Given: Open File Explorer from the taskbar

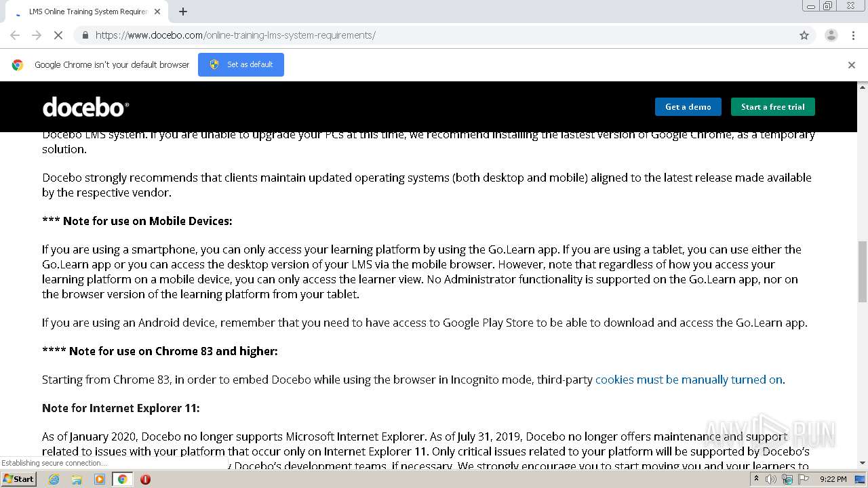Looking at the screenshot, I should tap(77, 479).
